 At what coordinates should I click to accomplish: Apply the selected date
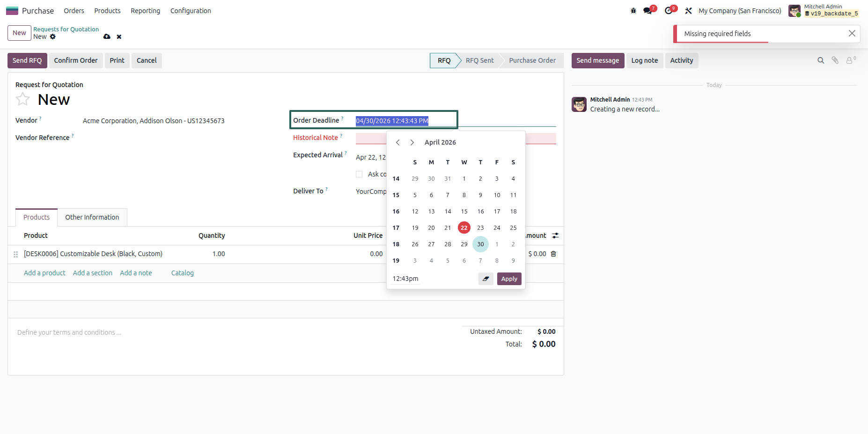(509, 279)
